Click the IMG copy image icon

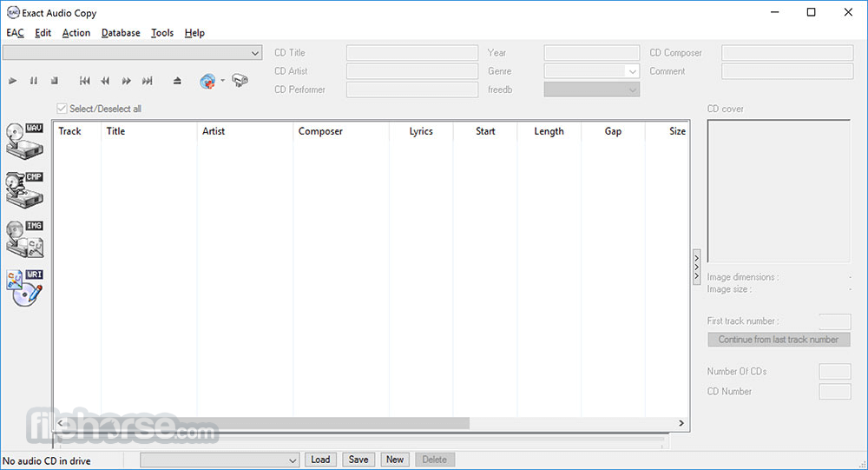pyautogui.click(x=25, y=239)
